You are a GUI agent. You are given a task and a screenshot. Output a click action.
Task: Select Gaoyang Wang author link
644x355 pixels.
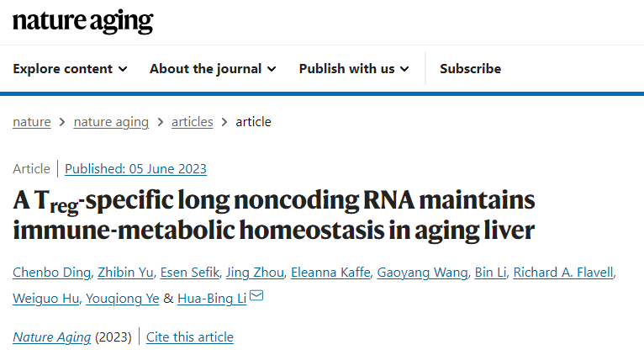(422, 273)
